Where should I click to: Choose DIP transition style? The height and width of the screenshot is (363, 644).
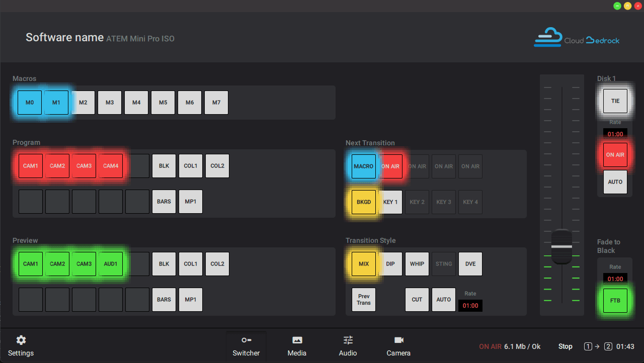[x=390, y=264]
